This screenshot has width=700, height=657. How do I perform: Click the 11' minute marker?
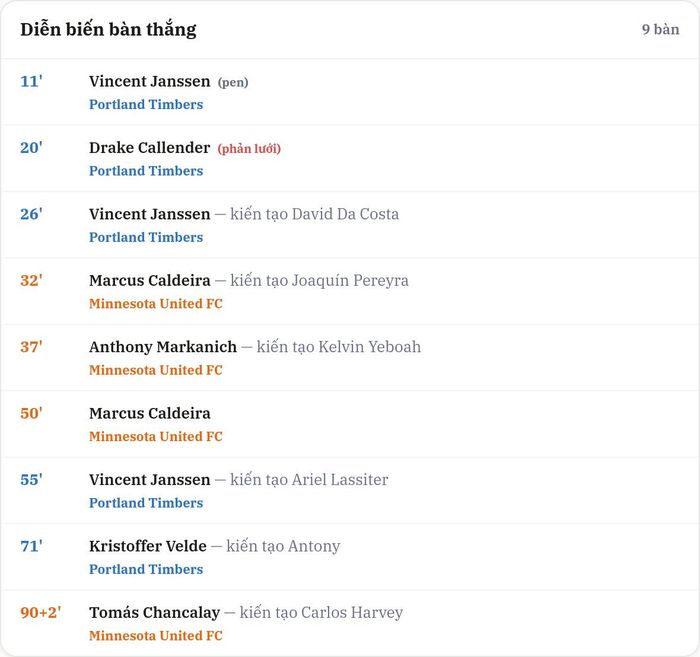[x=31, y=81]
